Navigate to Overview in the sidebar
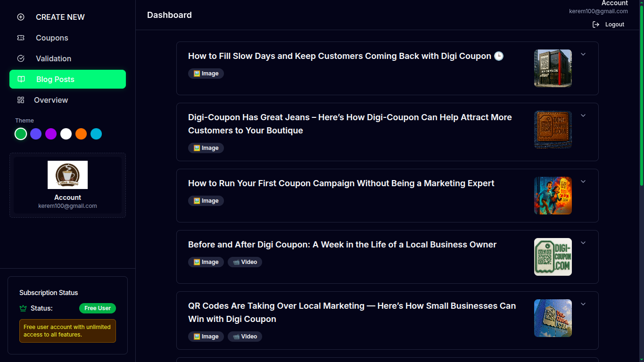This screenshot has height=362, width=644. 67,100
